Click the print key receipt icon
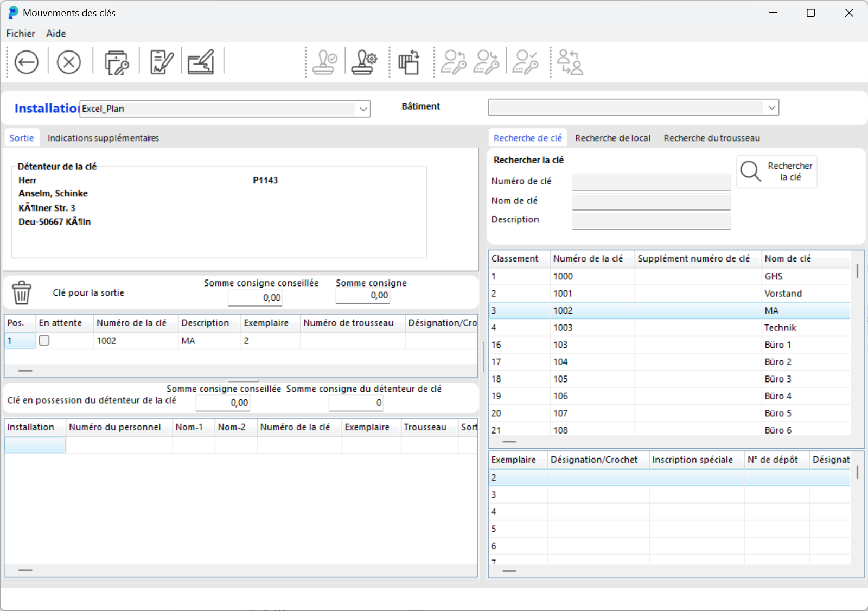This screenshot has height=611, width=868. [116, 62]
